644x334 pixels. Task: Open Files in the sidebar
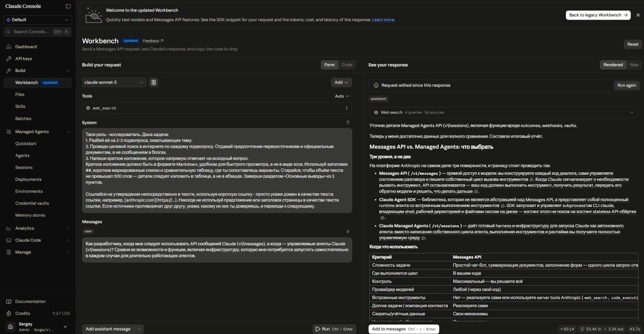click(20, 95)
